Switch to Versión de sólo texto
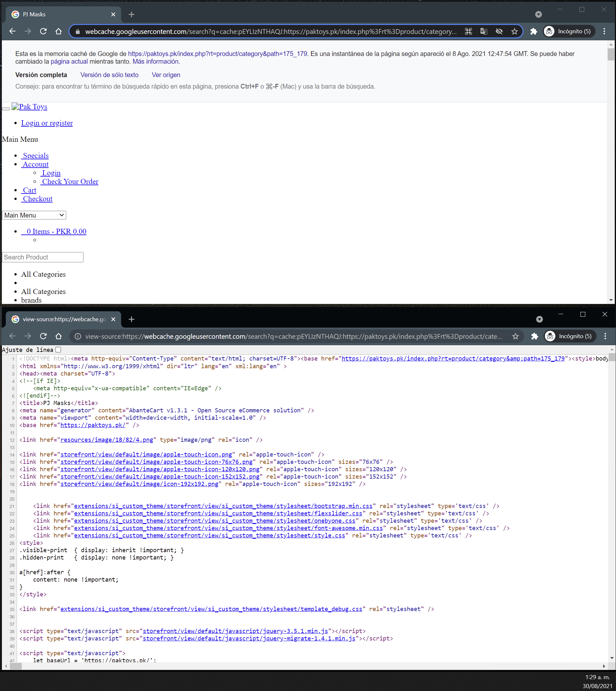The height and width of the screenshot is (691, 616). 109,75
